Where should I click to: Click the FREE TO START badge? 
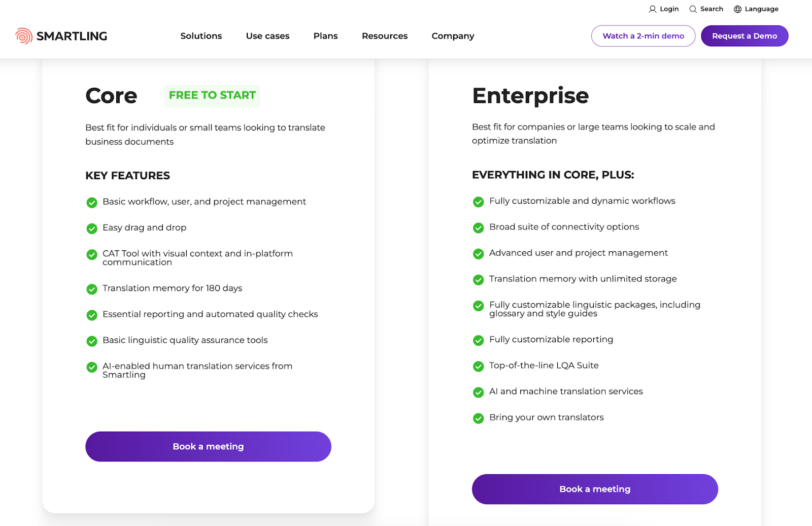click(212, 95)
